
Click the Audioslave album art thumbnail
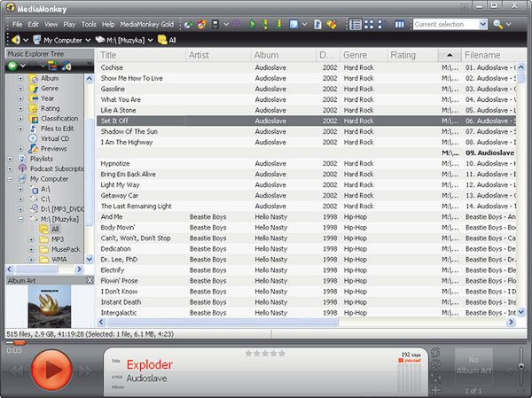(x=50, y=306)
